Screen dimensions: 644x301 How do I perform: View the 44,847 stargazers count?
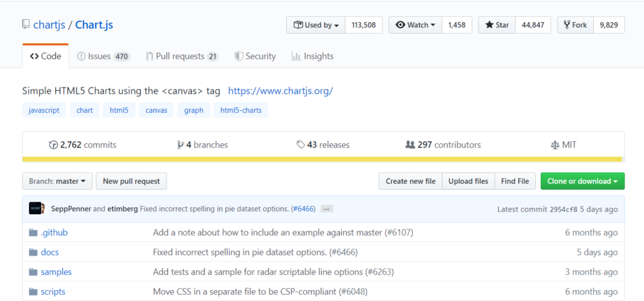coord(533,25)
